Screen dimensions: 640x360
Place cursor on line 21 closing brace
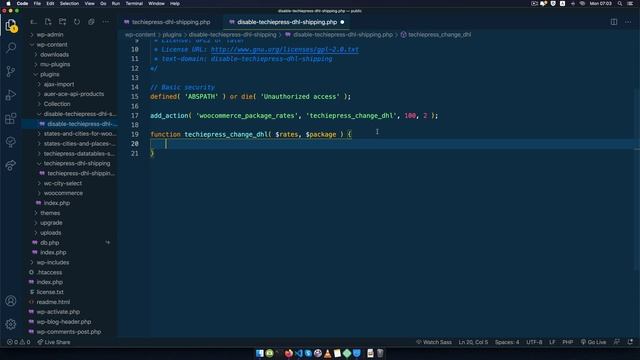point(152,153)
